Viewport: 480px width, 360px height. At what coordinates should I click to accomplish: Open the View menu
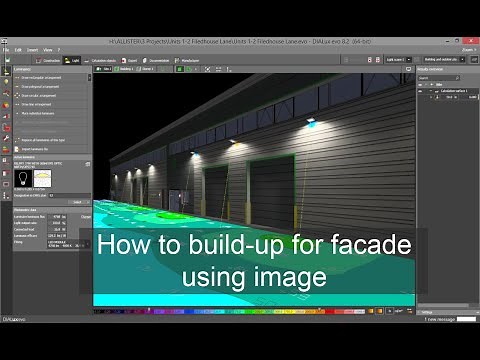[x=48, y=50]
